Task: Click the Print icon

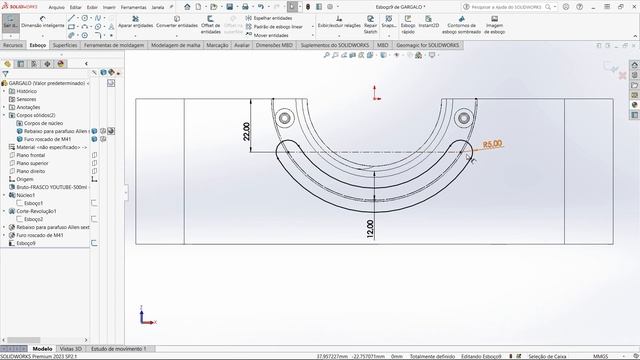Action: click(x=245, y=7)
